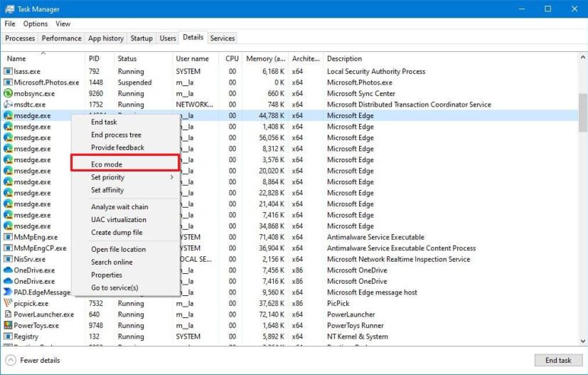Click the MsMpEng.exe process icon
This screenshot has width=588, height=375.
(8, 237)
